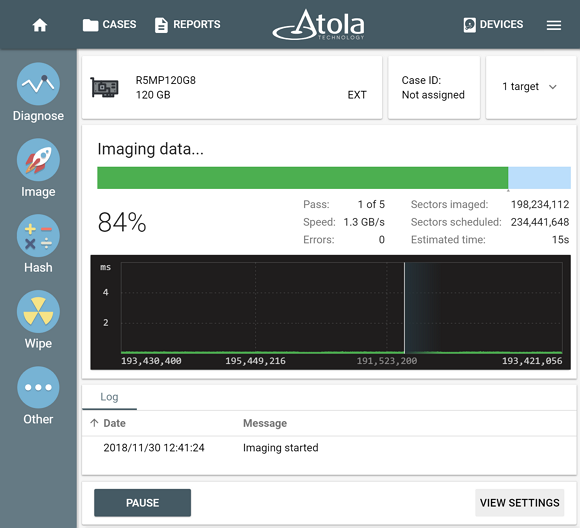Switch to the Log tab
This screenshot has height=528, width=580.
[x=109, y=397]
